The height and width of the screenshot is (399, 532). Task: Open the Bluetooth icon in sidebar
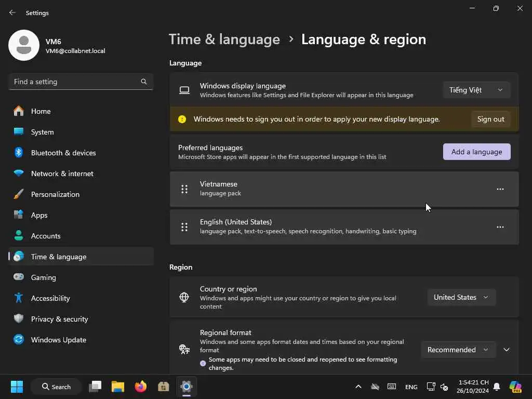(19, 152)
